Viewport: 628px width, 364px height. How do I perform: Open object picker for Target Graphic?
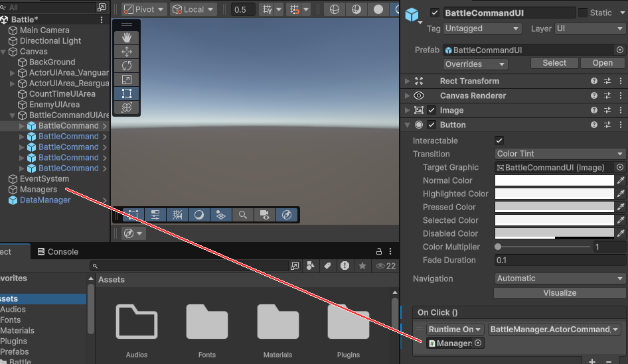[x=620, y=168]
